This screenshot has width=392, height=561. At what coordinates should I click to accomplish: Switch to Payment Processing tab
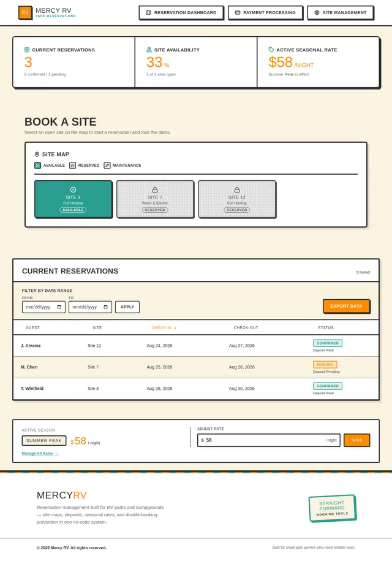click(x=265, y=12)
